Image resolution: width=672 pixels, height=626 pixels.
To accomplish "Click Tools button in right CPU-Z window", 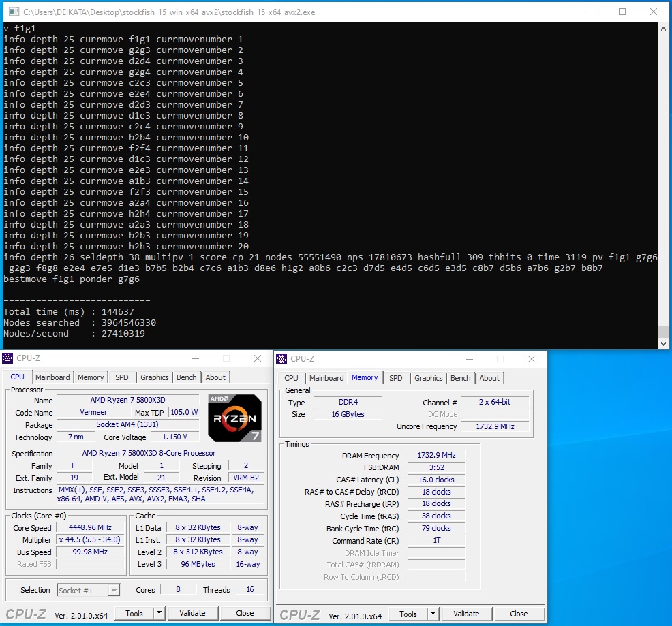I will [408, 614].
